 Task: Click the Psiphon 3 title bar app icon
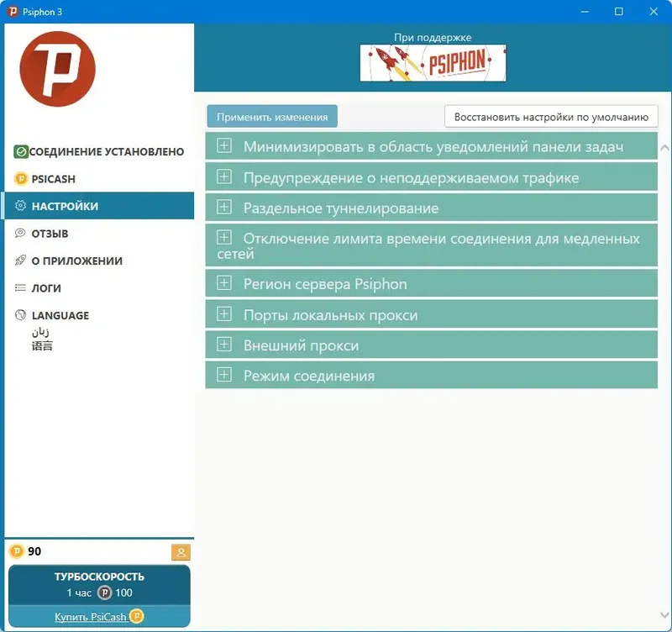click(x=13, y=12)
